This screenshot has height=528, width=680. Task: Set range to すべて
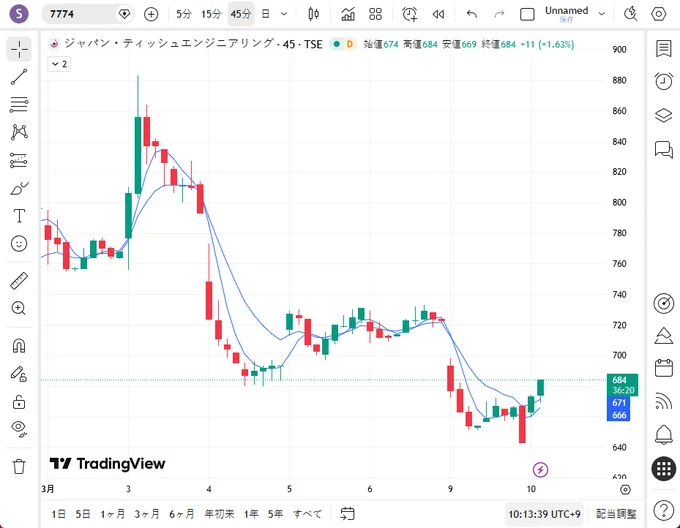(307, 514)
